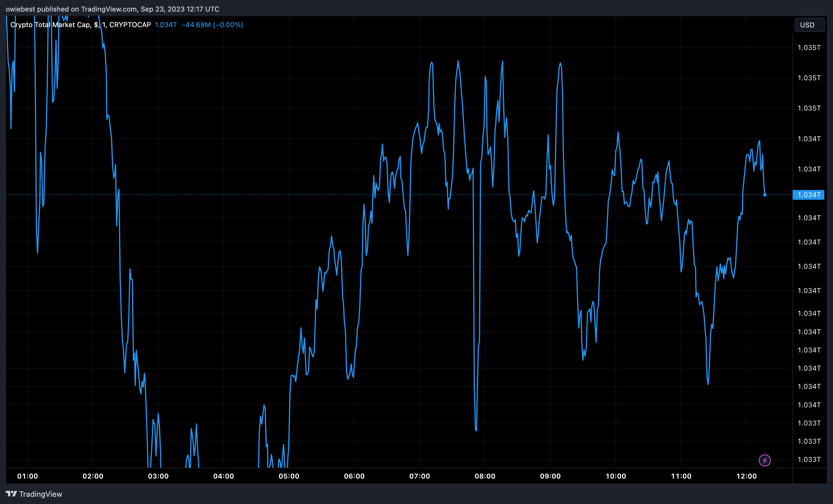Screen dimensions: 833x504
Task: Click the Crypto Total Market Cap title
Action: [x=81, y=25]
